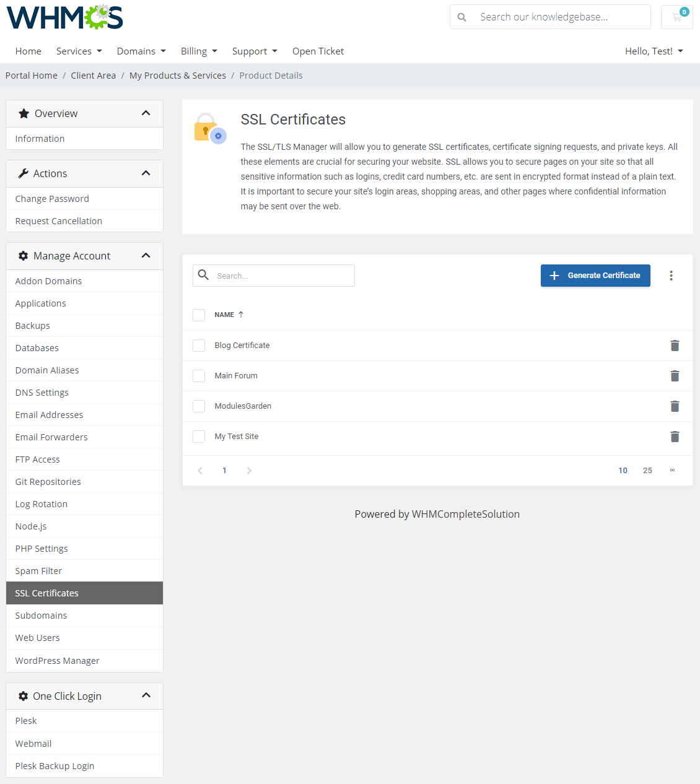Click the Generate Certificate button
Viewport: 700px width, 784px height.
(595, 276)
